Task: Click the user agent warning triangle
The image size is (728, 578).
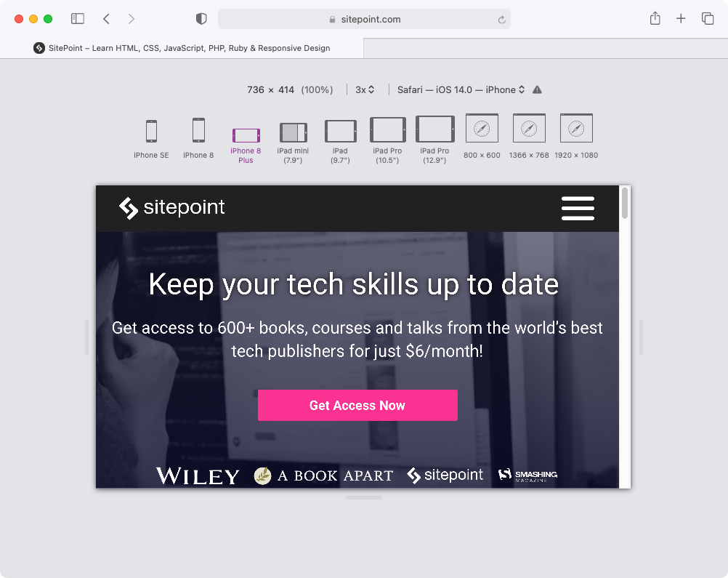Action: pos(537,89)
